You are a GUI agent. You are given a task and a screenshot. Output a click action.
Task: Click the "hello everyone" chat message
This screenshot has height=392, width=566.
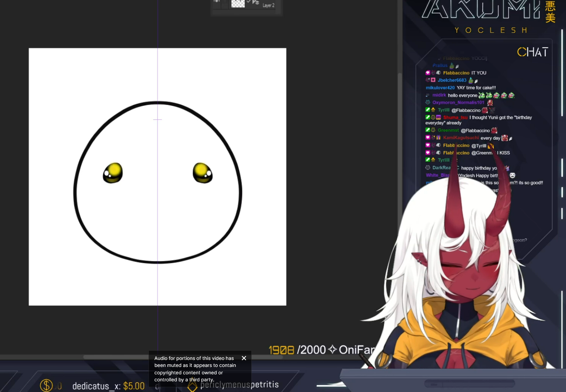[x=462, y=95]
